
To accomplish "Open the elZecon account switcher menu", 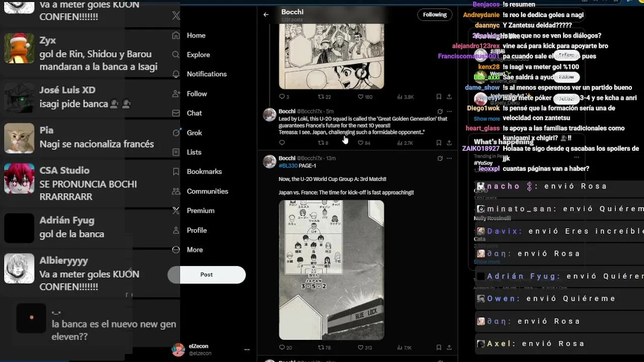I will coord(247,349).
